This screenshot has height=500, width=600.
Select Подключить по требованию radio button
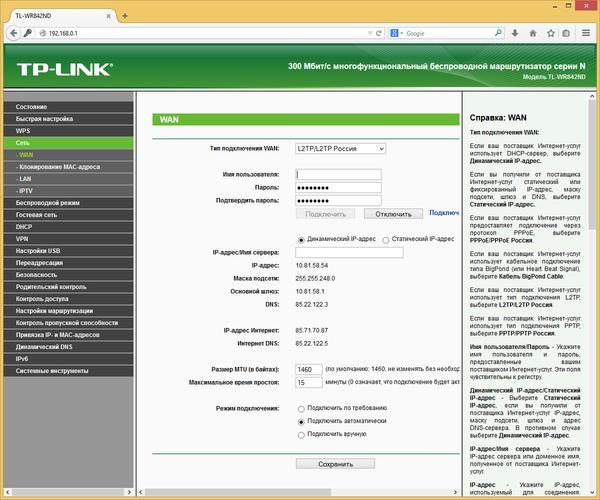(x=301, y=409)
